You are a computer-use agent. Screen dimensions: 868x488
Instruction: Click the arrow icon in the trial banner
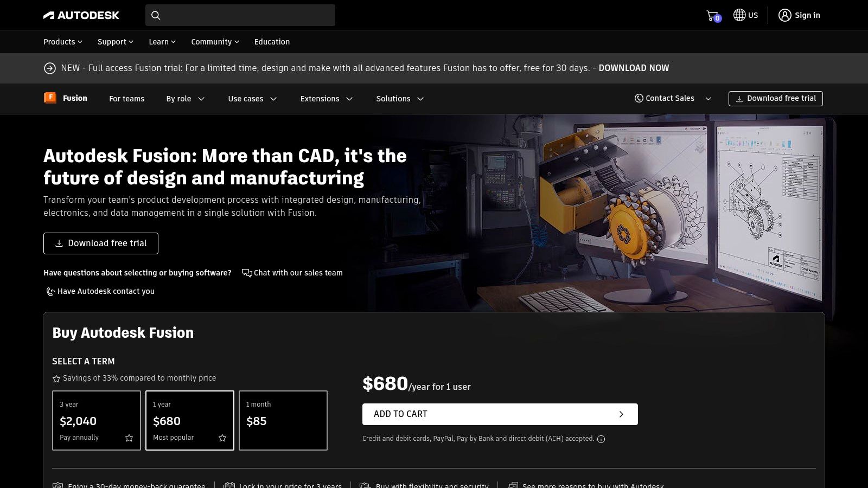pyautogui.click(x=50, y=68)
